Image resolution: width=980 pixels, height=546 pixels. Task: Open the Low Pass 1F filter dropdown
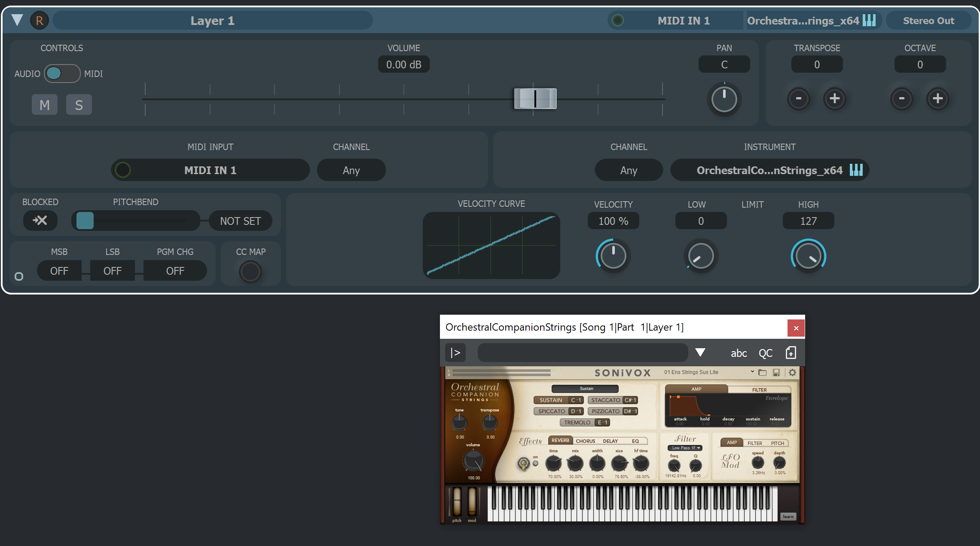685,448
